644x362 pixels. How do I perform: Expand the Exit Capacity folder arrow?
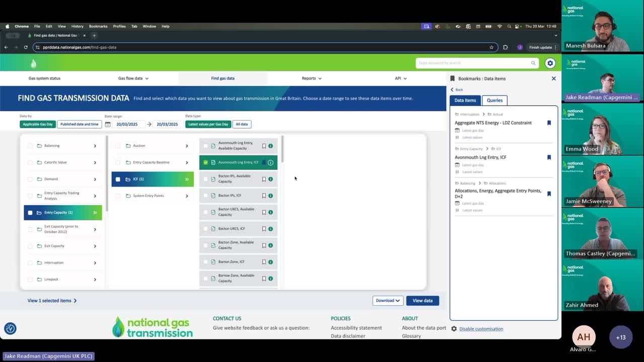(95, 246)
